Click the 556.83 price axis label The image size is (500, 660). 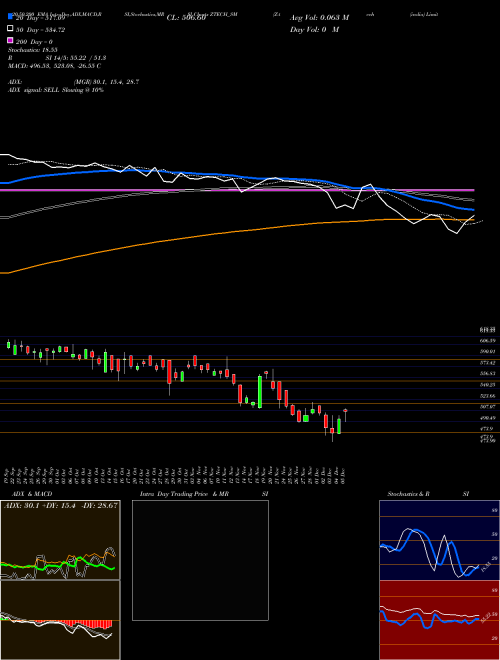[488, 373]
